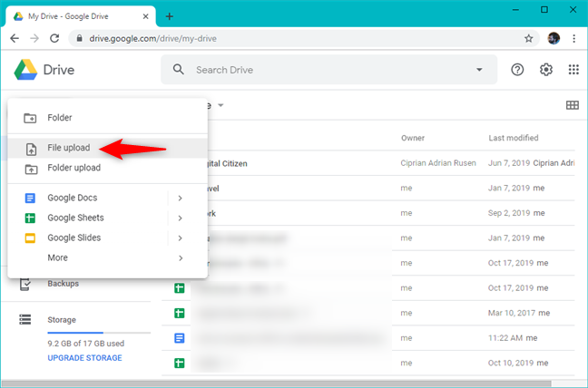Image resolution: width=588 pixels, height=388 pixels.
Task: Click UPGRADE STORAGE link
Action: click(84, 358)
